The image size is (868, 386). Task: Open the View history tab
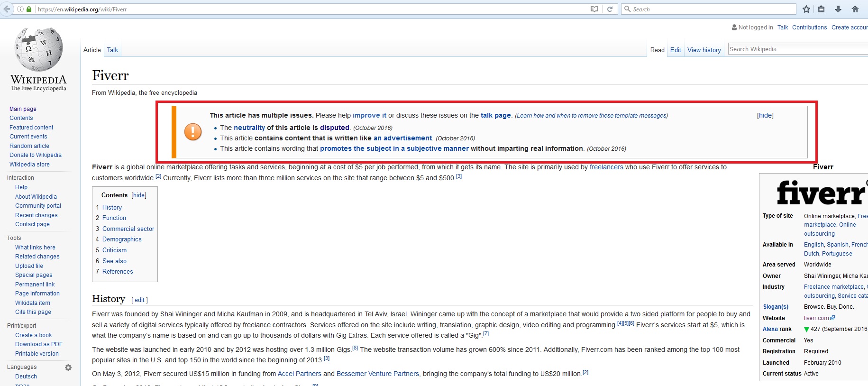[704, 50]
